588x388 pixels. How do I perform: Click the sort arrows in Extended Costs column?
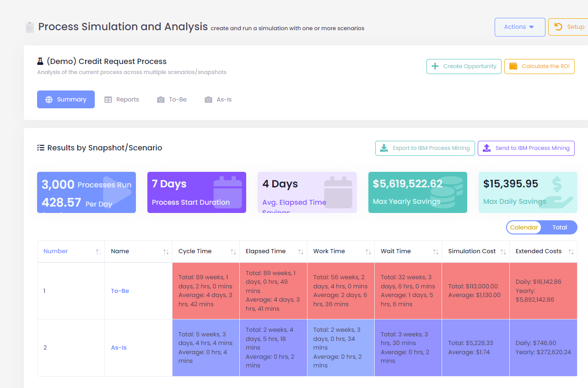[571, 251]
